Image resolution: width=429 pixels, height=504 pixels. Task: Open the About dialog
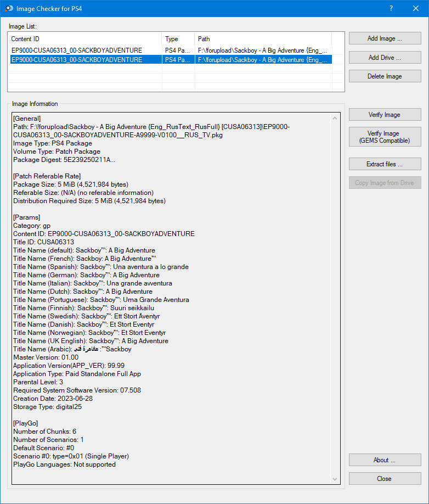point(385,460)
